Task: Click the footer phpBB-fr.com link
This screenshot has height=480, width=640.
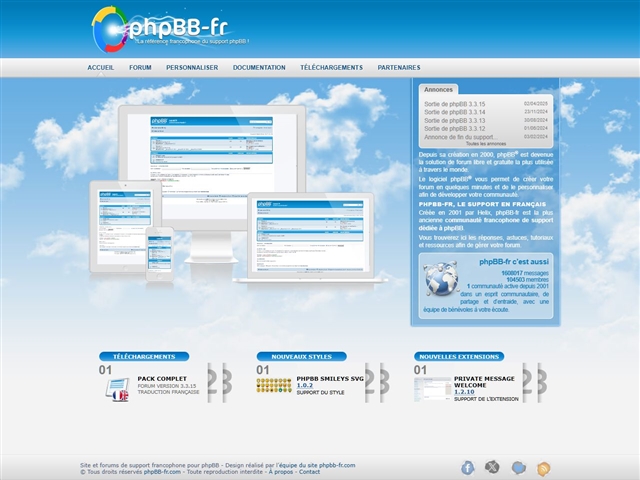Action: (162, 472)
